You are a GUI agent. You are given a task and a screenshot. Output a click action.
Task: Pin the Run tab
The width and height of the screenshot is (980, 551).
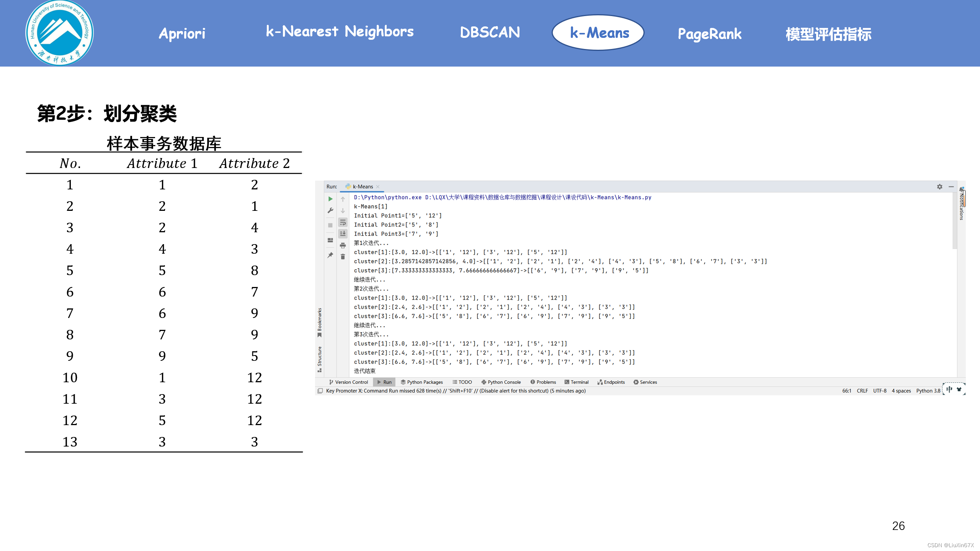[330, 255]
